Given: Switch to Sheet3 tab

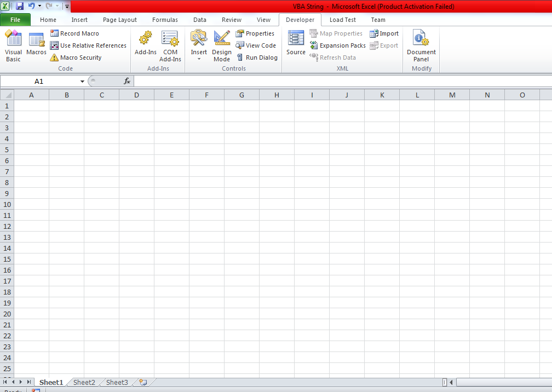Looking at the screenshot, I should 117,382.
